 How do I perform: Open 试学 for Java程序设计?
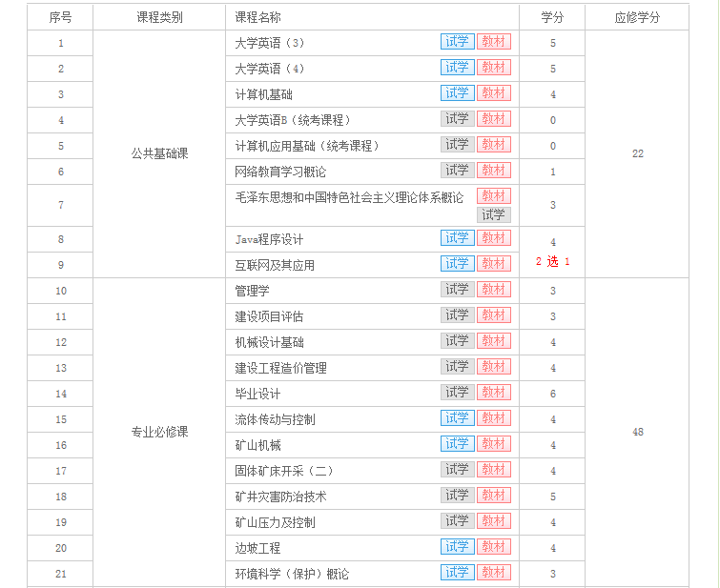457,238
